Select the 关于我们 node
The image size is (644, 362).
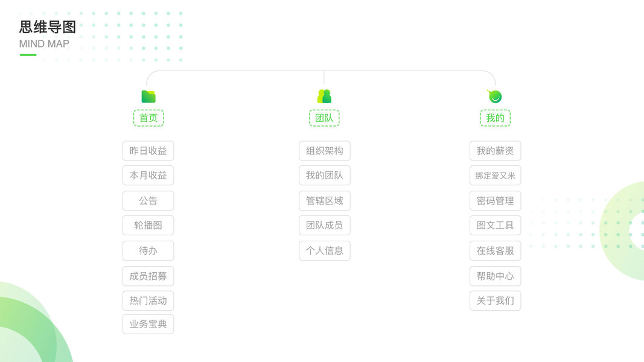point(496,301)
